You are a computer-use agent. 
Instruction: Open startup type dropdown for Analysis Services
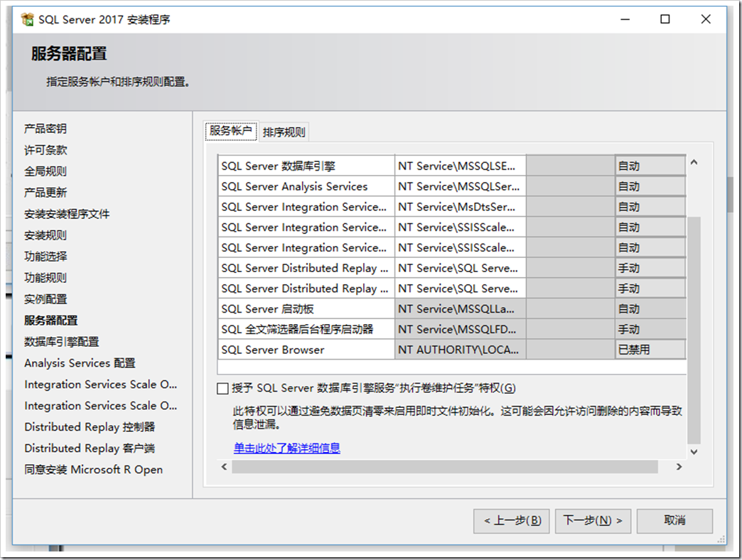pos(650,186)
